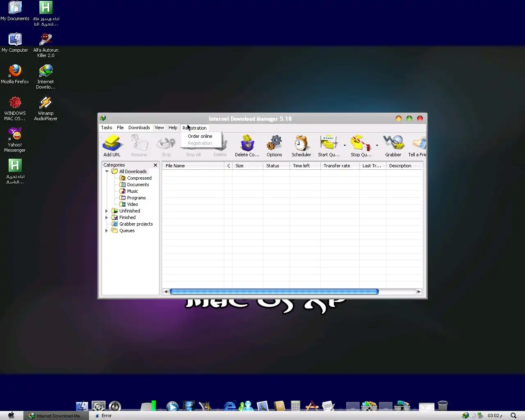Click the horizontal scrollbar thumb
Screen dimensions: 525x420
point(274,292)
